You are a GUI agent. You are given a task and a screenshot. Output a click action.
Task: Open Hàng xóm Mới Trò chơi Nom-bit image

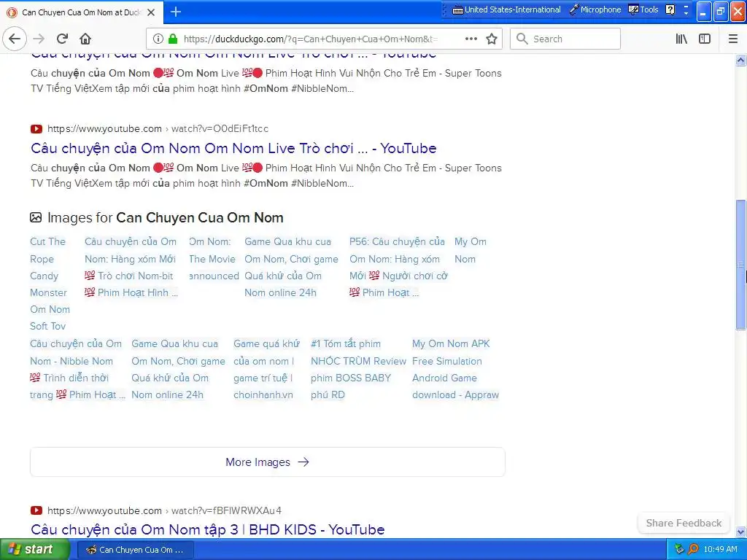131,267
